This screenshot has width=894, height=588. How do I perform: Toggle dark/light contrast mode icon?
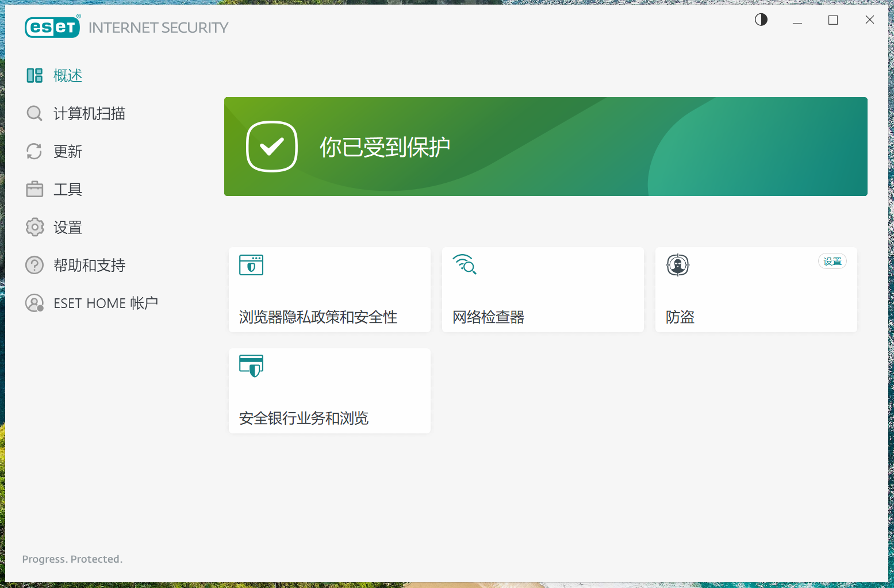click(761, 20)
